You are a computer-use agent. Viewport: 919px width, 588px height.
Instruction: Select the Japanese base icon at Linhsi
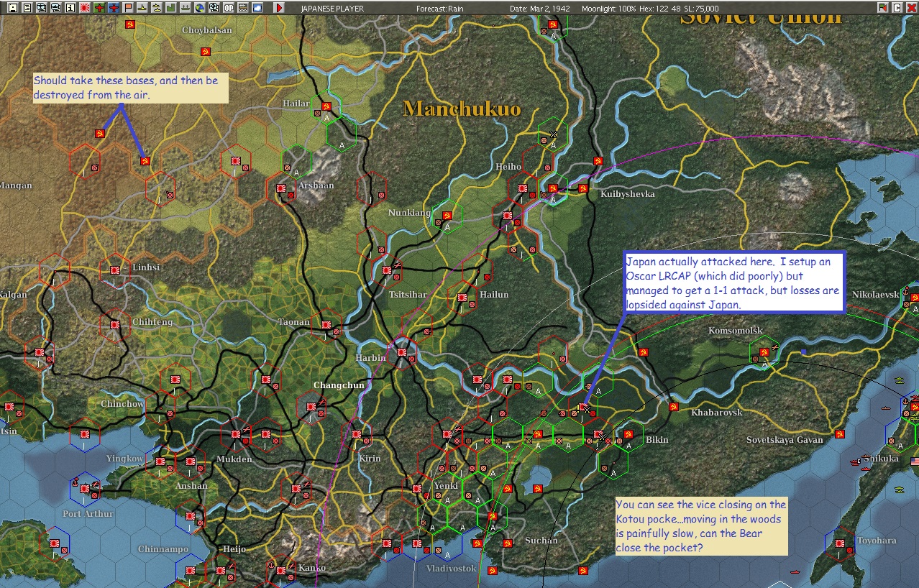point(114,270)
